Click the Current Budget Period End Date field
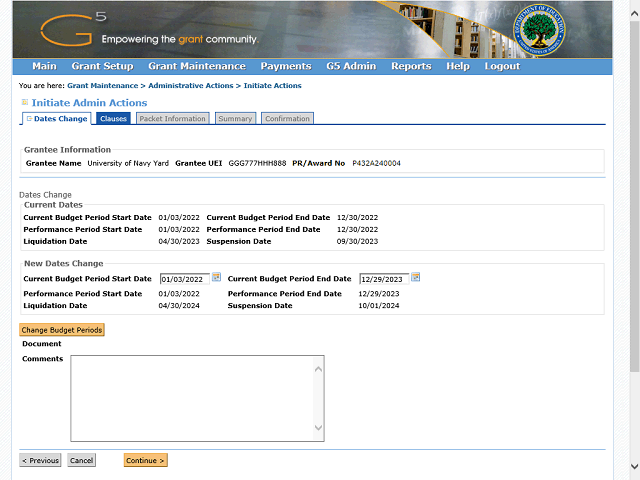 tap(384, 279)
